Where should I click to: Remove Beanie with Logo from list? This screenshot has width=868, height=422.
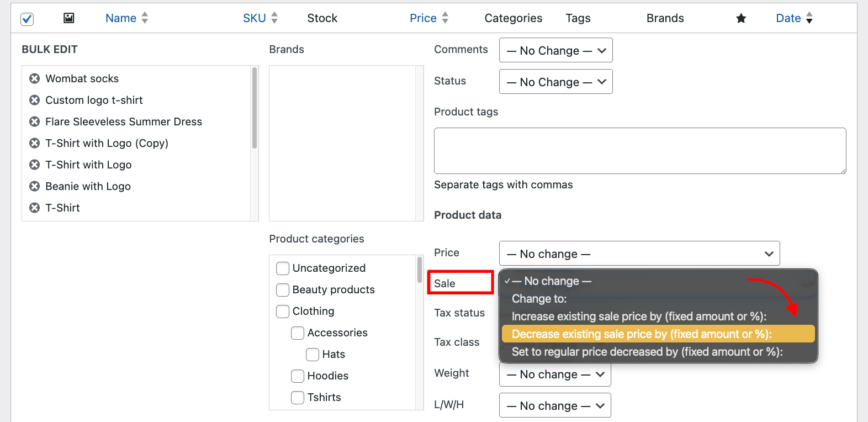point(34,186)
